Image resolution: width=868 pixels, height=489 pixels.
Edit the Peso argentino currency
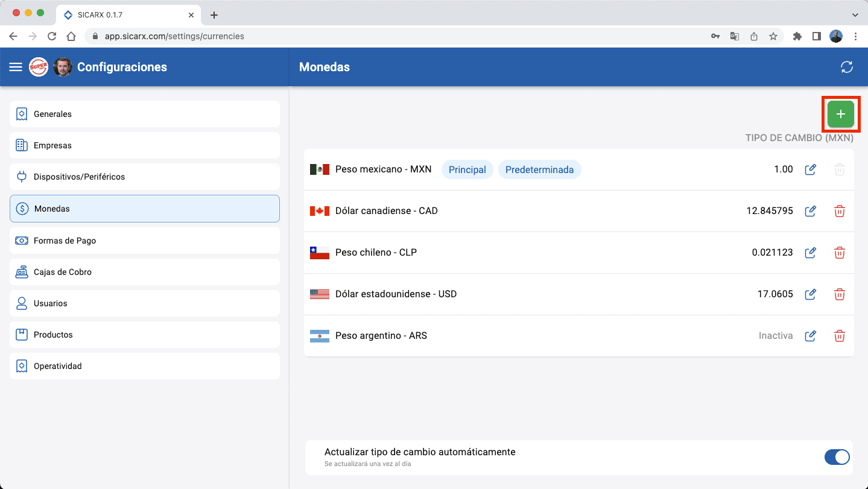click(x=810, y=336)
